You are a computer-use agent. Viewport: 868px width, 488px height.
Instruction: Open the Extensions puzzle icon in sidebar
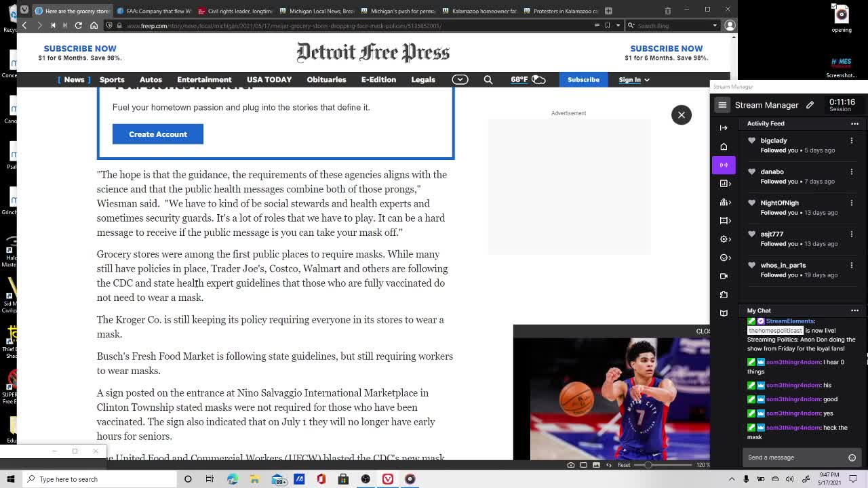click(724, 295)
